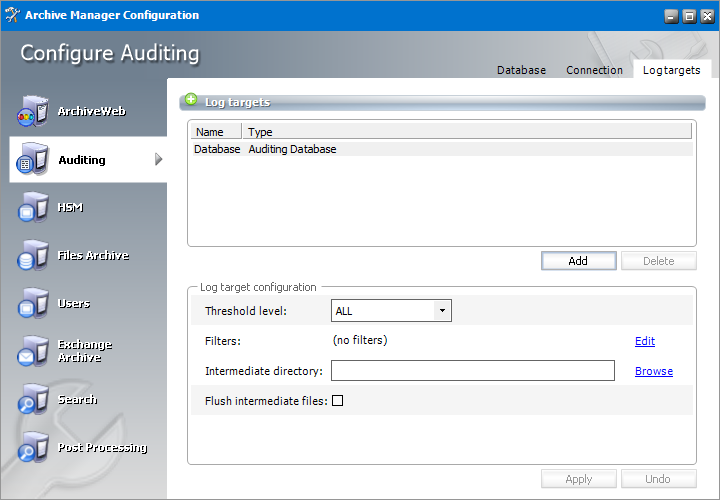Open the Users section icon
720x500 pixels.
[x=31, y=304]
